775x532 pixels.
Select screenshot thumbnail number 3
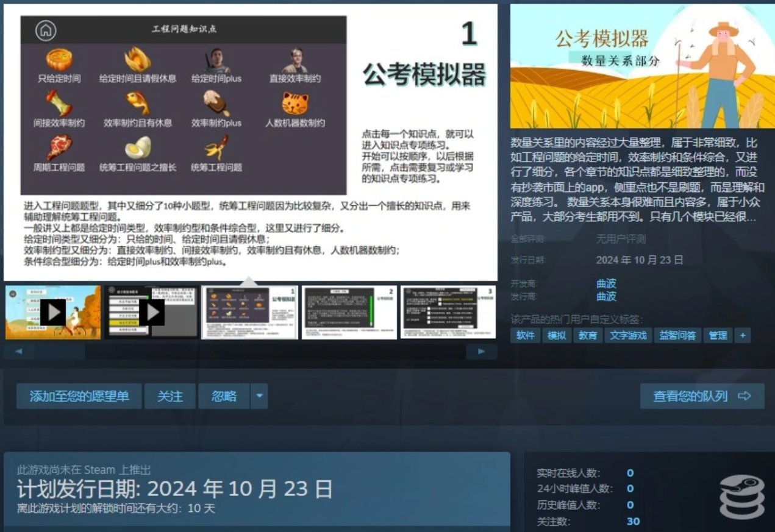coord(448,312)
